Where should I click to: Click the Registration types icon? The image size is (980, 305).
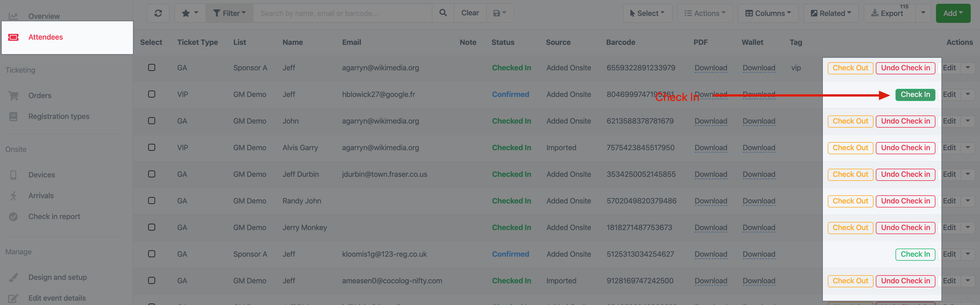13,116
